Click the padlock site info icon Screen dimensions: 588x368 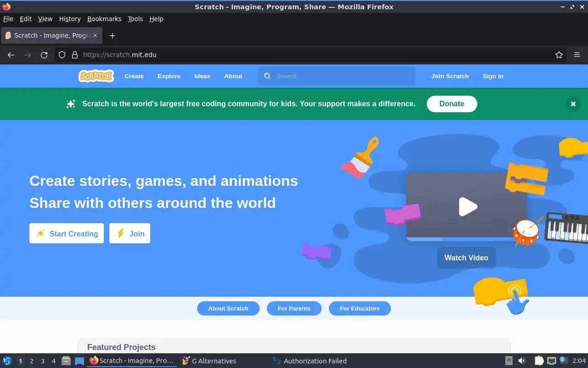tap(75, 55)
